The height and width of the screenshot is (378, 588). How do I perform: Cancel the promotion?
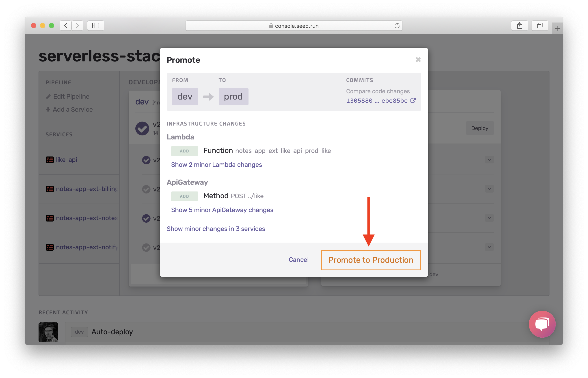pyautogui.click(x=298, y=260)
